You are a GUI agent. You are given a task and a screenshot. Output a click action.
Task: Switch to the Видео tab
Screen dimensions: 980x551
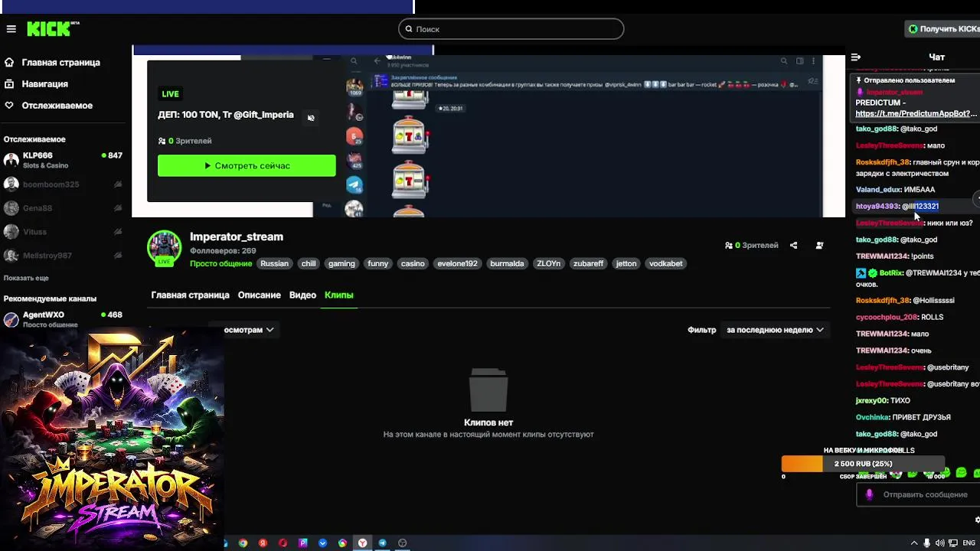pos(302,295)
